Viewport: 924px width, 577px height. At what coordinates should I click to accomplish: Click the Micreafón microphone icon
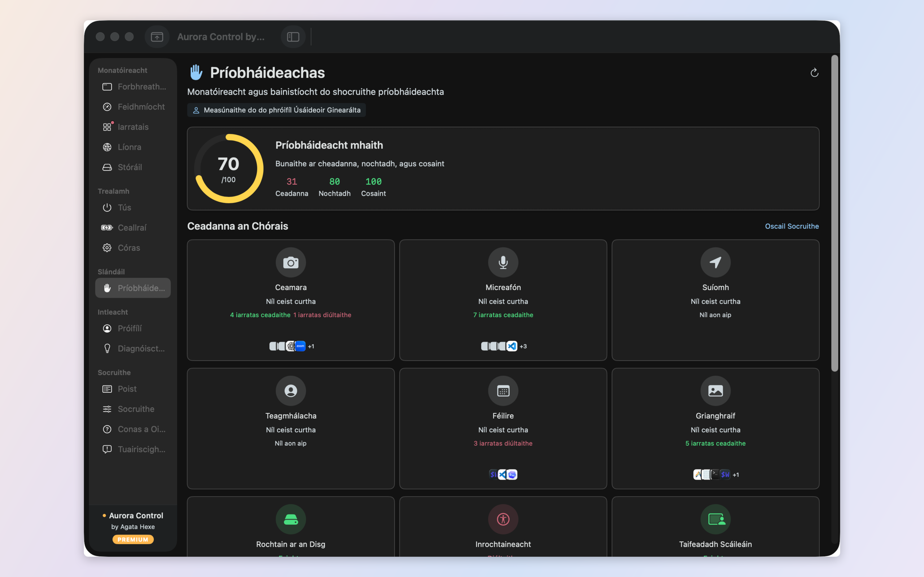503,263
